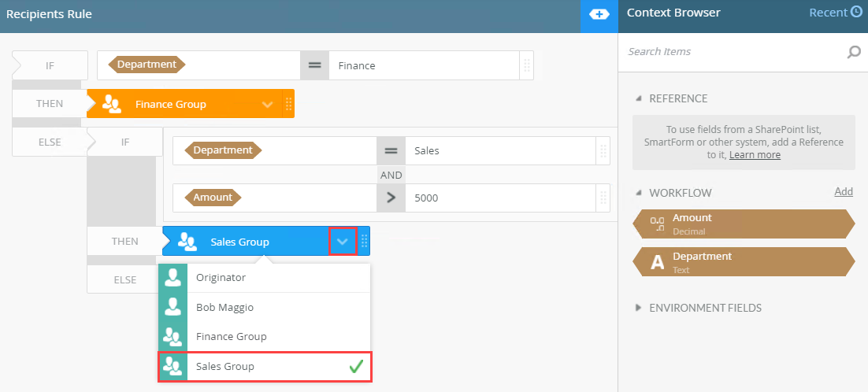
Task: Click the drag handle on Sales Group bar
Action: click(x=364, y=241)
